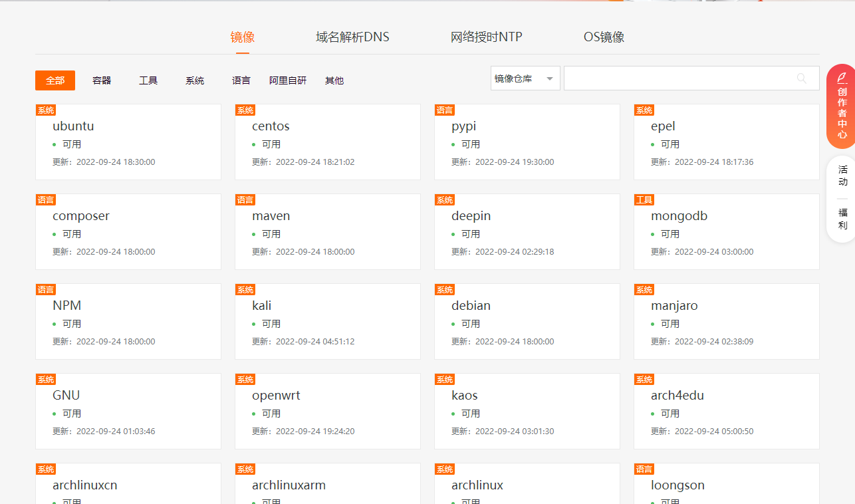Click kali update time 2022-09-24 04:51:12
This screenshot has height=504, width=855.
pos(315,341)
